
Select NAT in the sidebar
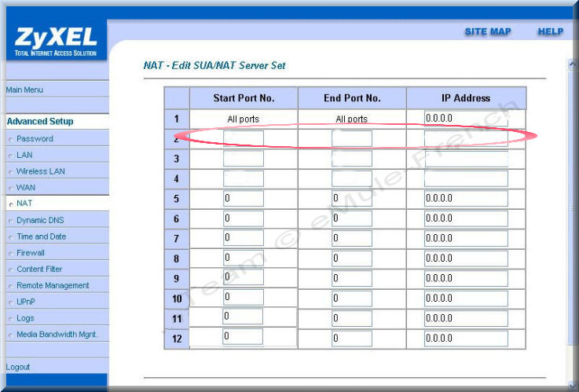click(24, 203)
